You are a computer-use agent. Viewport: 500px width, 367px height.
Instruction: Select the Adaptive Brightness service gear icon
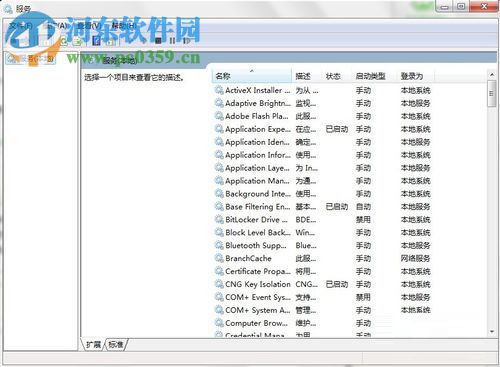tap(219, 103)
